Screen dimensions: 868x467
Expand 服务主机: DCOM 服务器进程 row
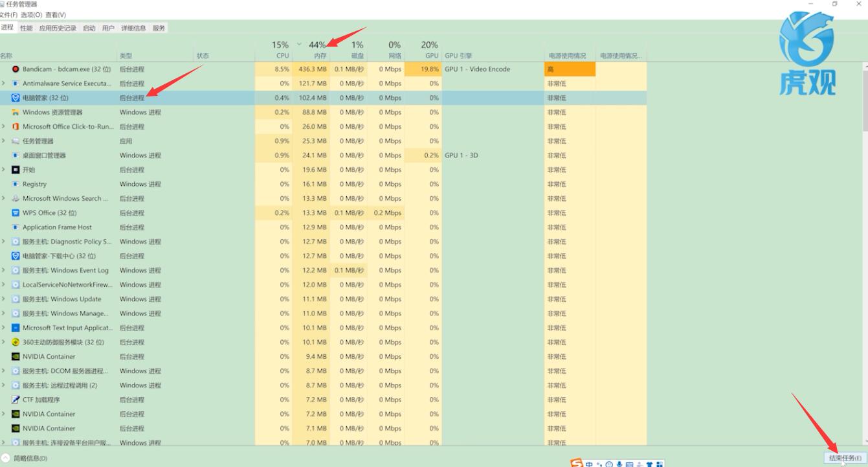[4, 371]
